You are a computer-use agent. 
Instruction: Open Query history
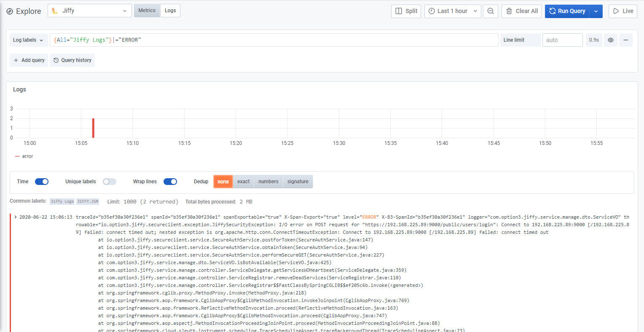click(x=72, y=60)
